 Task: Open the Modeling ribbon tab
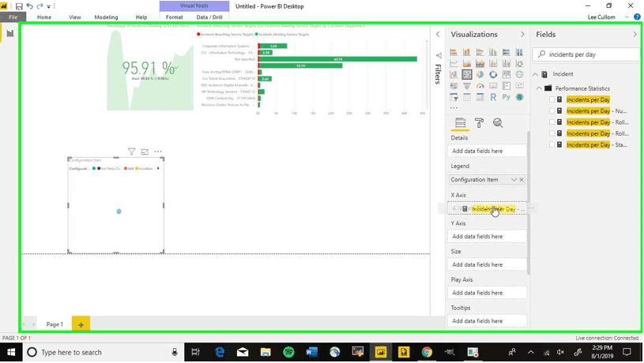point(106,17)
